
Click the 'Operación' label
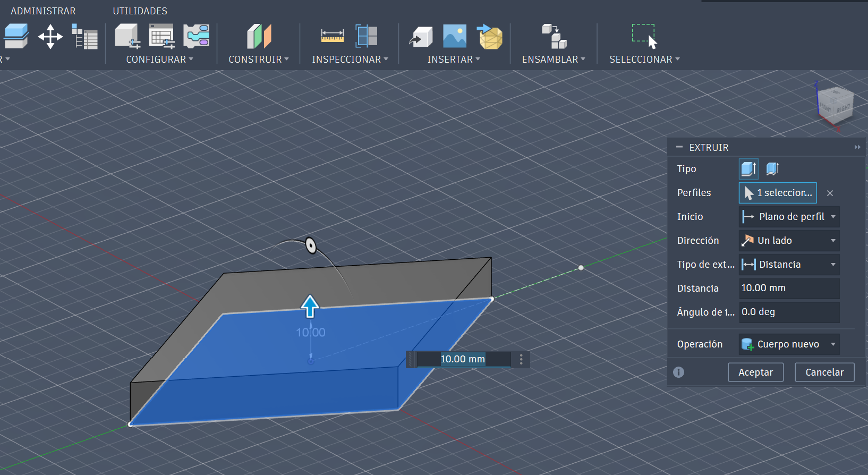point(700,344)
